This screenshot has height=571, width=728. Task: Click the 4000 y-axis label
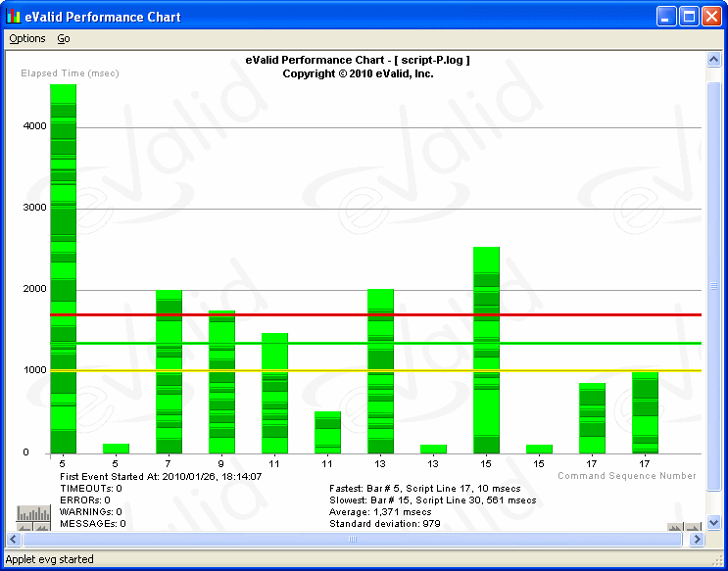pos(35,125)
